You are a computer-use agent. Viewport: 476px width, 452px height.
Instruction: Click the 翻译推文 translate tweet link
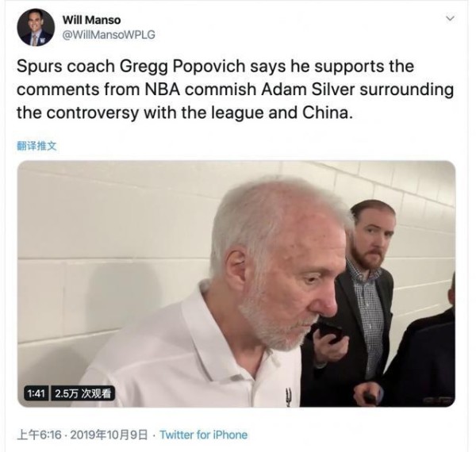pyautogui.click(x=36, y=146)
